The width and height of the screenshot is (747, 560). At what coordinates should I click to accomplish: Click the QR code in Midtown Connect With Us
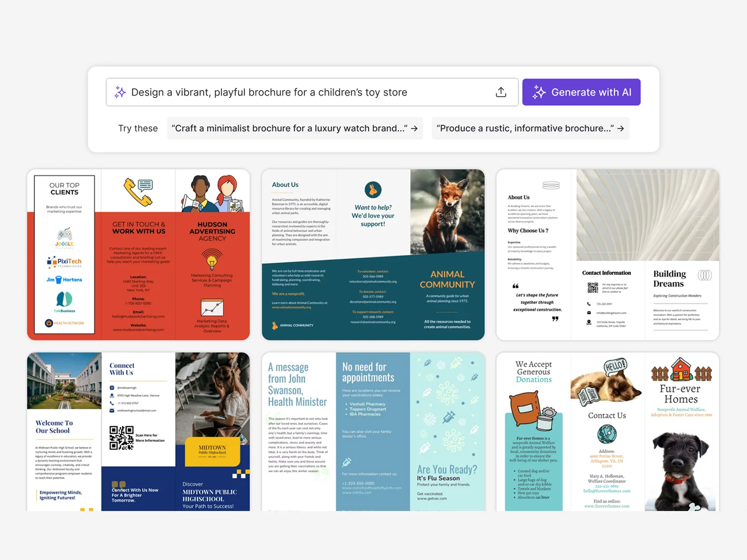(121, 438)
